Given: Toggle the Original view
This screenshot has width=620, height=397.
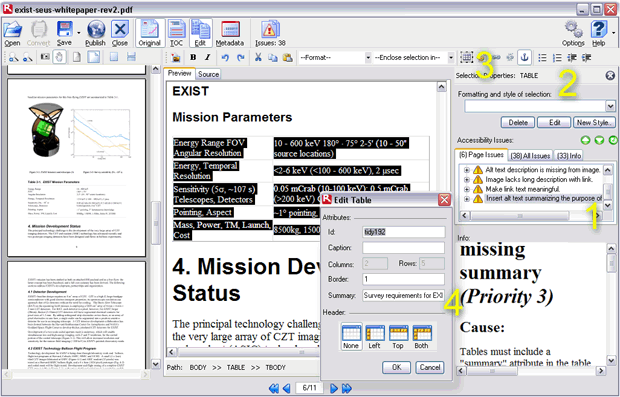Looking at the screenshot, I should click(149, 34).
